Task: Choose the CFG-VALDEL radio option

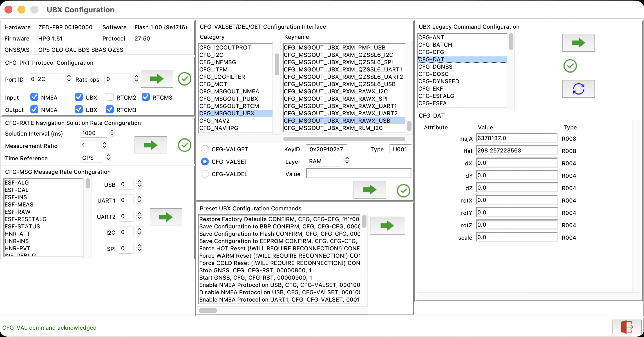Action: click(205, 174)
